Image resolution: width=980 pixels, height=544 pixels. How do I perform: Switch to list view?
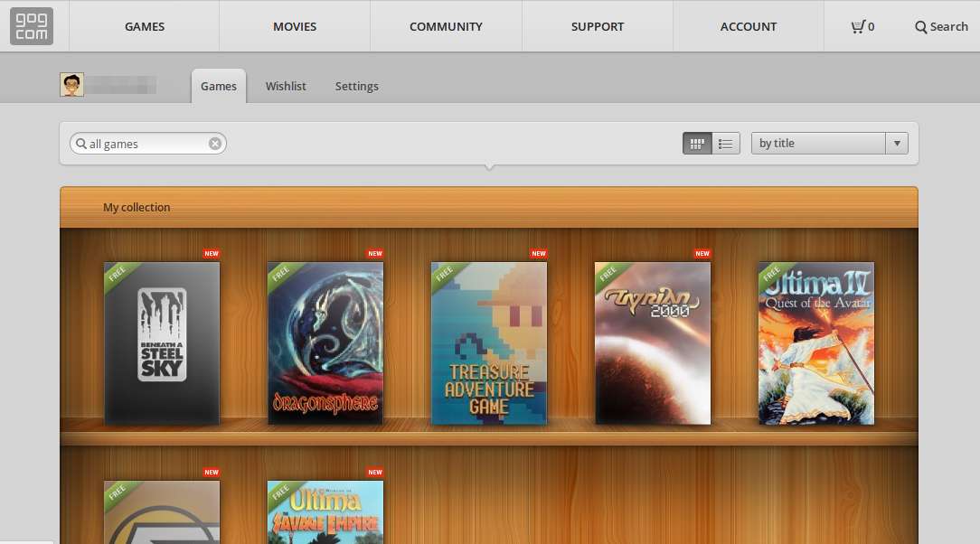point(726,144)
